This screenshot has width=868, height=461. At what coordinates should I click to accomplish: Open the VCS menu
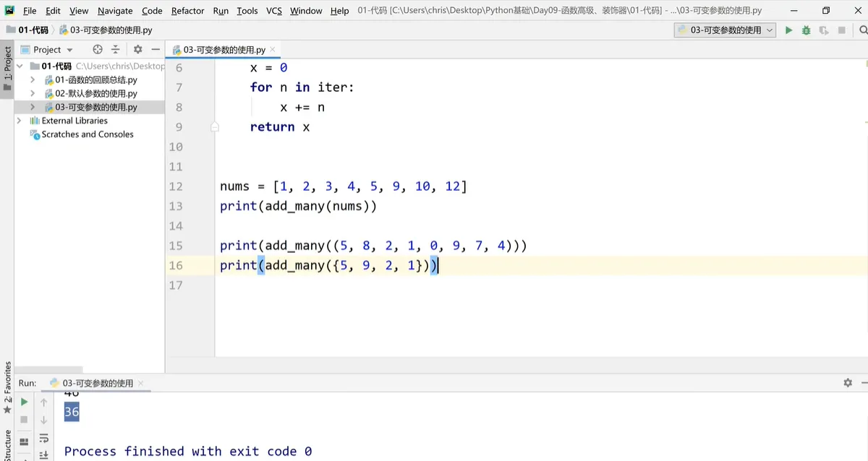pyautogui.click(x=274, y=11)
